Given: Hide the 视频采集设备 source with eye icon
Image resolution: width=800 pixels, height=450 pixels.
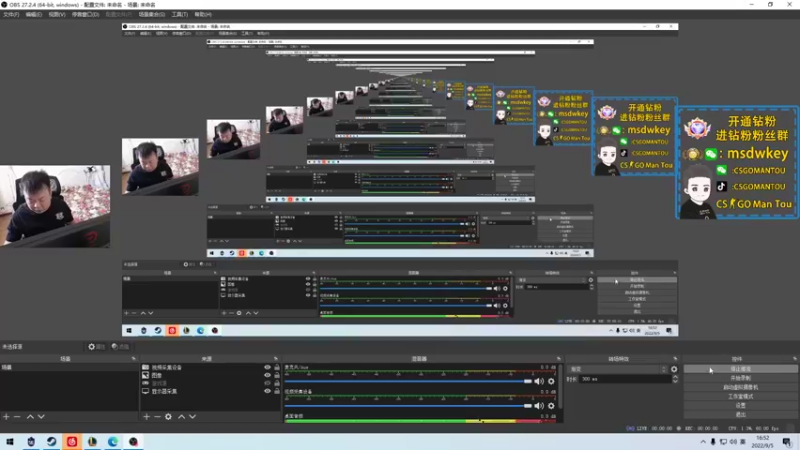Looking at the screenshot, I should [267, 367].
